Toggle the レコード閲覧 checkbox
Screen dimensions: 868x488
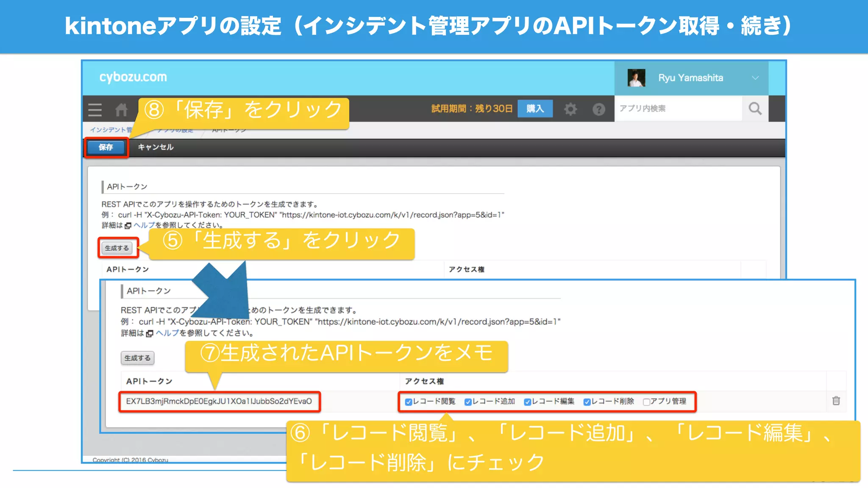coord(409,402)
